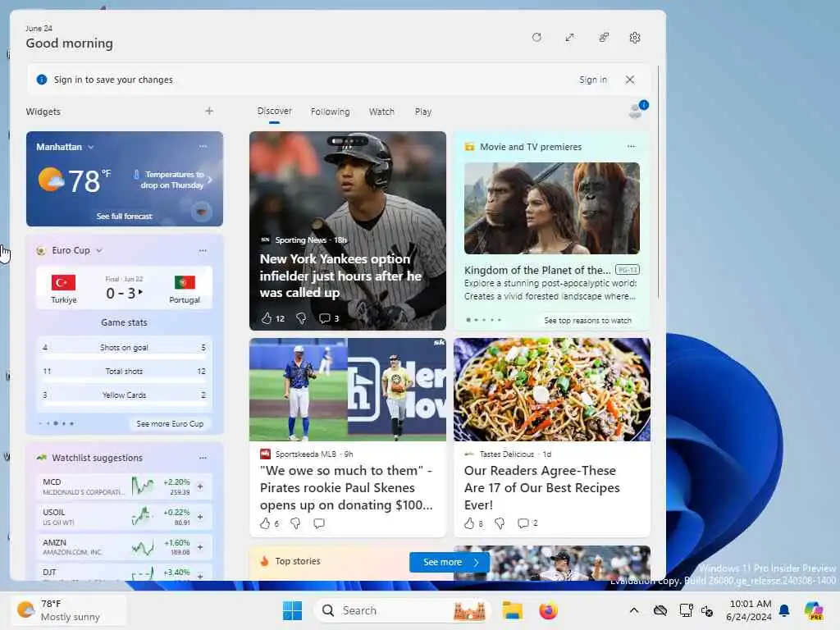Image resolution: width=840 pixels, height=630 pixels.
Task: Open the taskbar clock and date
Action: pos(749,610)
